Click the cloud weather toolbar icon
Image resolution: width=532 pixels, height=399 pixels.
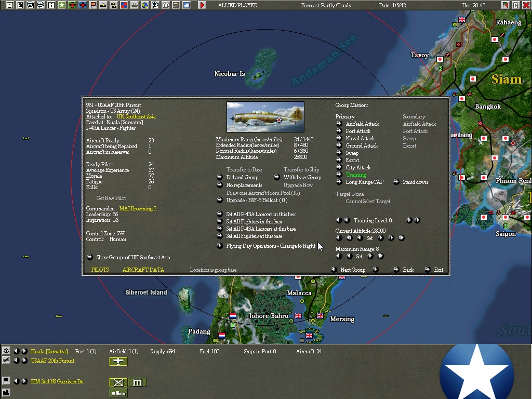point(187,5)
